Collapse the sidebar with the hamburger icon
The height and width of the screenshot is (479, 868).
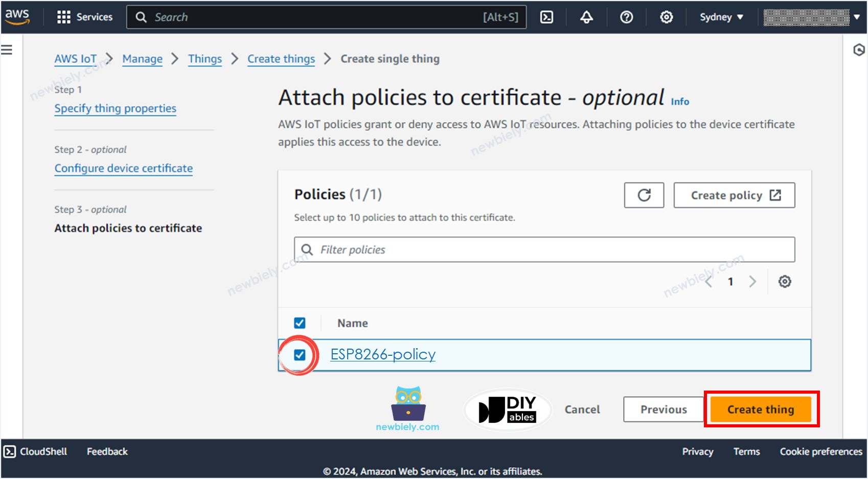pyautogui.click(x=7, y=49)
